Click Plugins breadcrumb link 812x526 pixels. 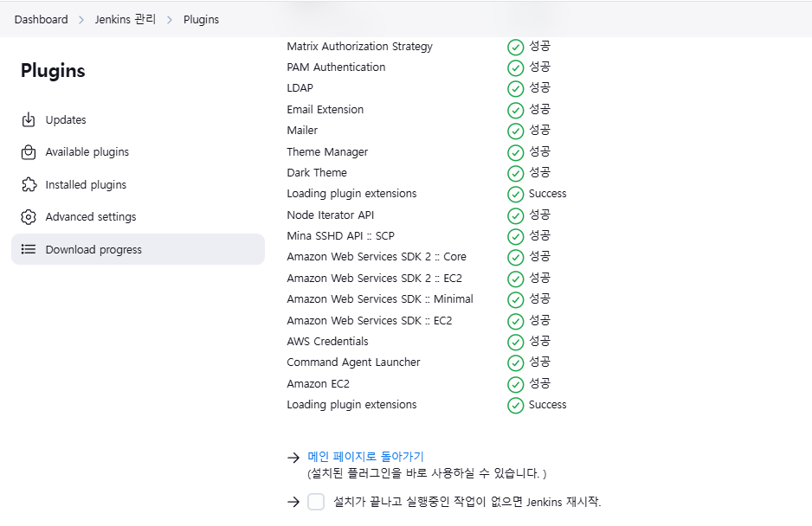tap(201, 20)
